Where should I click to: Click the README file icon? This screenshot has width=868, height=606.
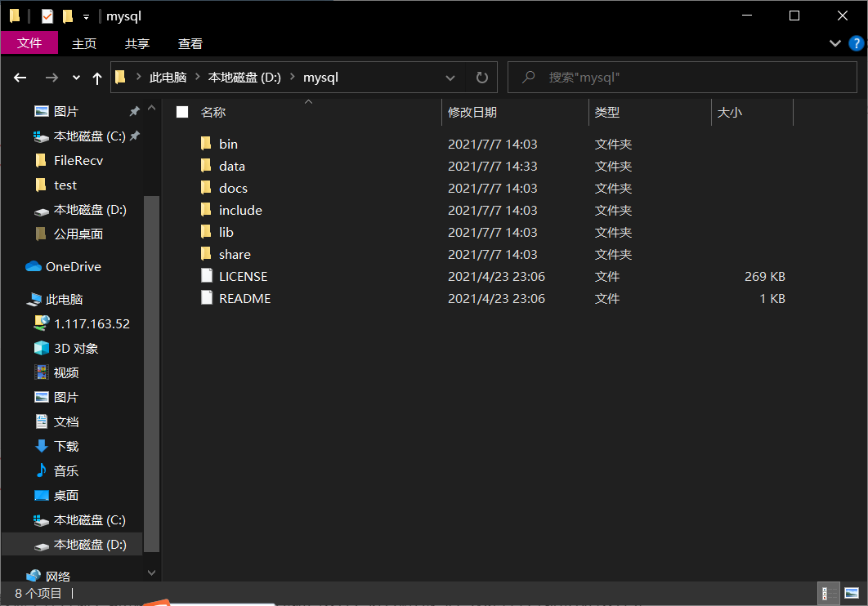click(207, 298)
